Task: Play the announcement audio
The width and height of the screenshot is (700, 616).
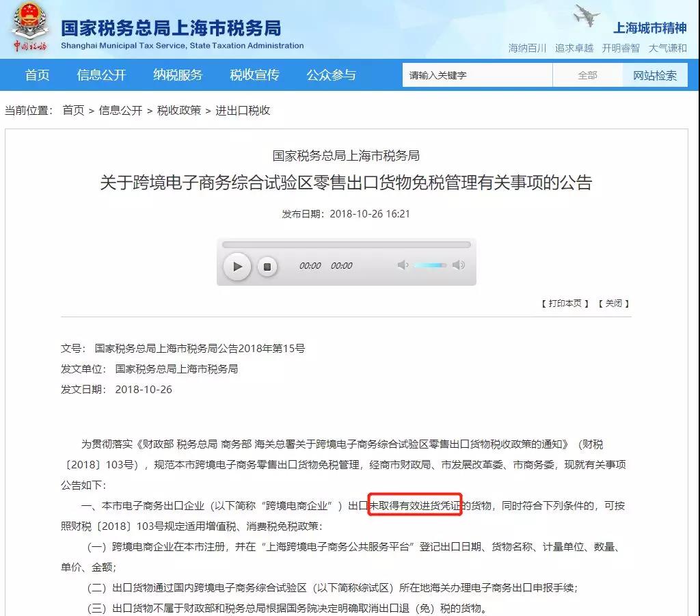Action: (237, 266)
